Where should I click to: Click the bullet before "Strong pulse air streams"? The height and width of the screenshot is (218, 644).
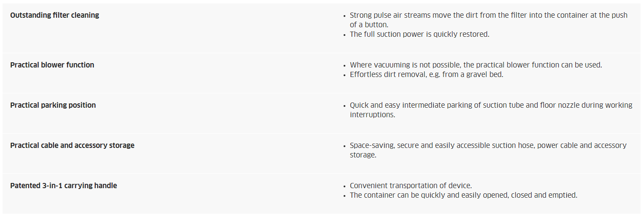344,16
